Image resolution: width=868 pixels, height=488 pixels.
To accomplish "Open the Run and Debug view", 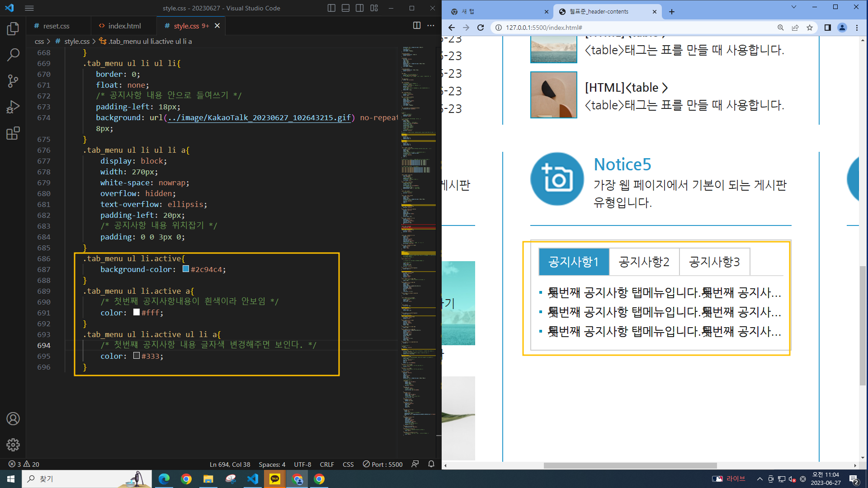I will coord(13,107).
